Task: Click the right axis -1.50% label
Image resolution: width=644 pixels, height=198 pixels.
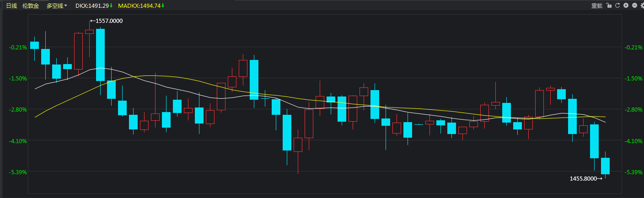Action: 634,78
